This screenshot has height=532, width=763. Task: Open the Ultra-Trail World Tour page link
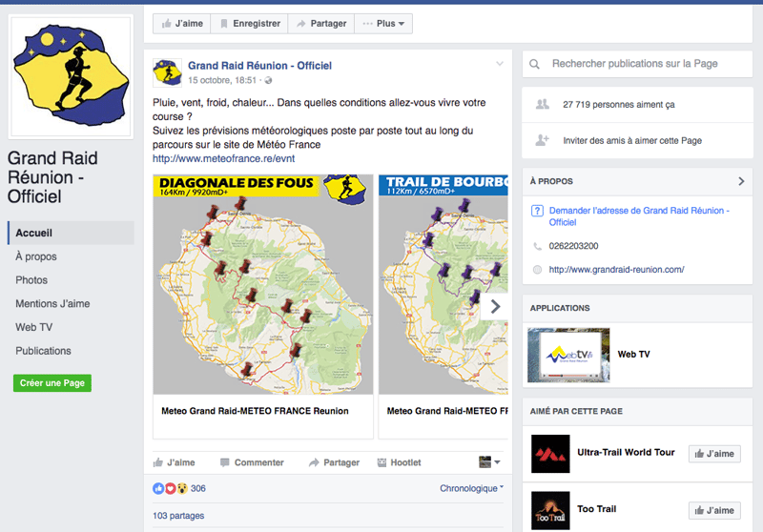click(626, 452)
